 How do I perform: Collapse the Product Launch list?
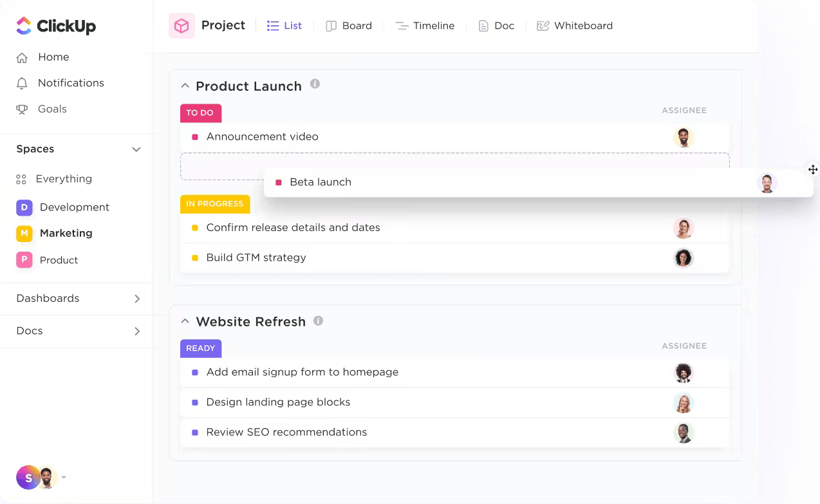(185, 86)
